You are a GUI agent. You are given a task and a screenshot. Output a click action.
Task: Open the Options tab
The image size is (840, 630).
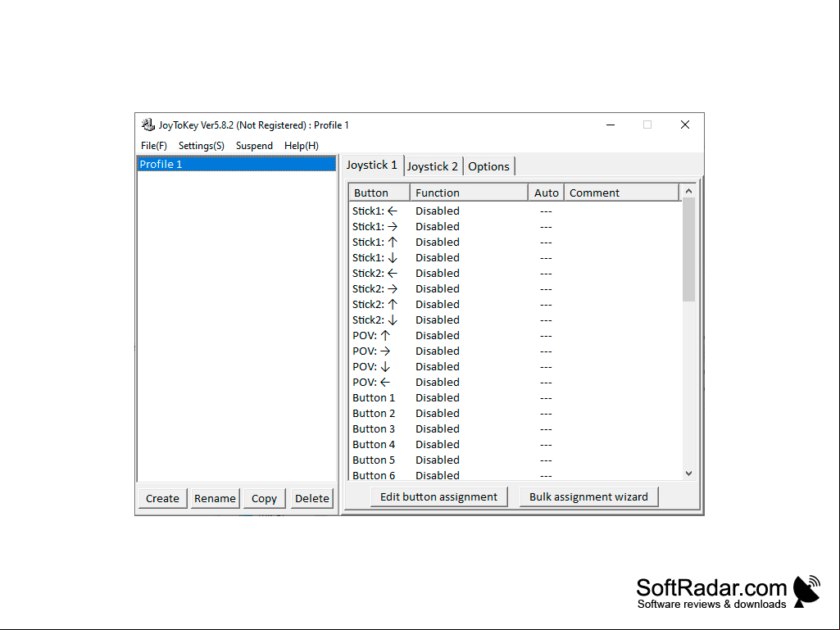(488, 166)
